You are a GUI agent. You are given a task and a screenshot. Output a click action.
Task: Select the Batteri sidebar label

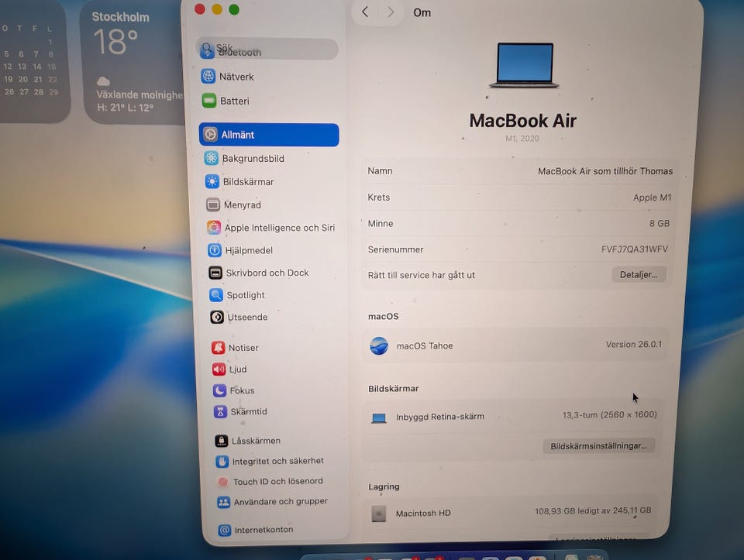point(234,101)
